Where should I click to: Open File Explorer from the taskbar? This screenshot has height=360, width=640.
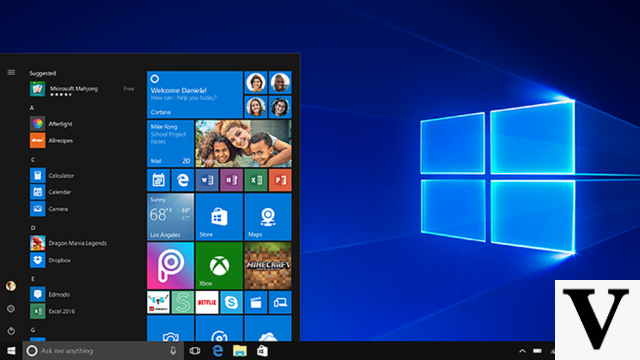(240, 351)
